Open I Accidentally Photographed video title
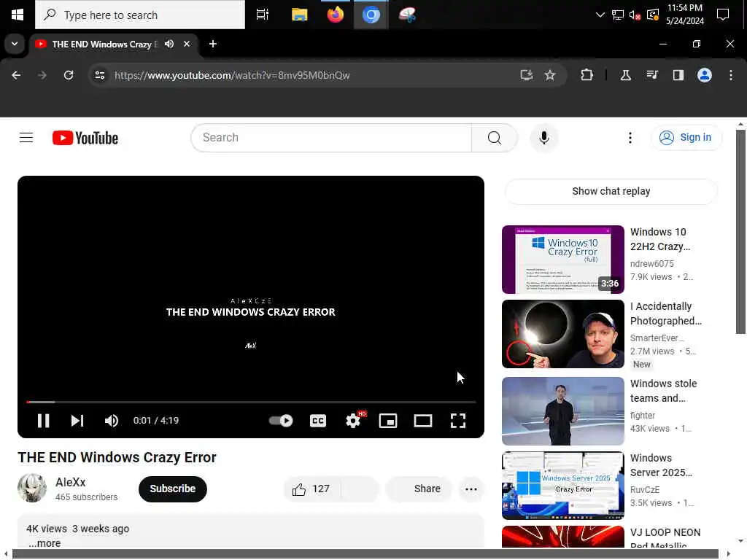 (665, 314)
